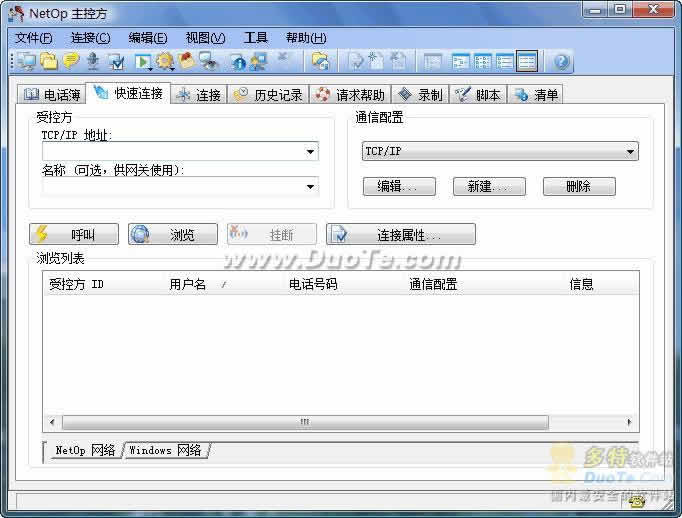The height and width of the screenshot is (518, 682).
Task: Open the 连接(C) menu
Action: click(x=90, y=38)
